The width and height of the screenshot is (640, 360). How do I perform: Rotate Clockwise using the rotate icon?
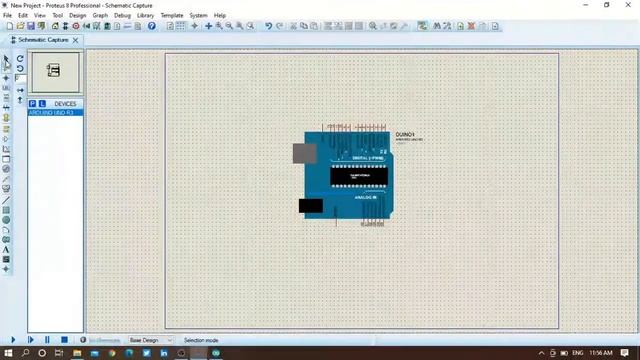pyautogui.click(x=20, y=59)
